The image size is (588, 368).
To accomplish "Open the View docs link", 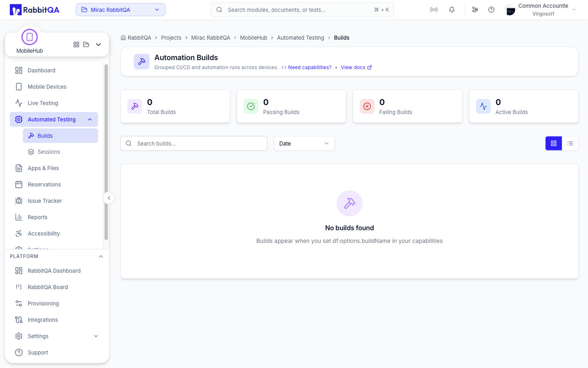I will point(356,67).
